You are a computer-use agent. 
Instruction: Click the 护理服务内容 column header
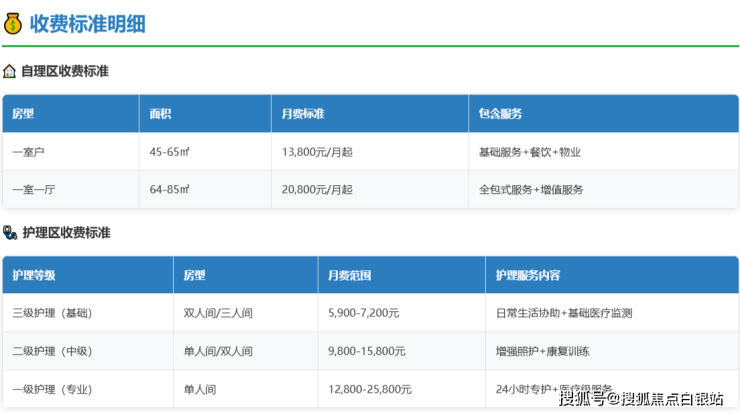[528, 275]
